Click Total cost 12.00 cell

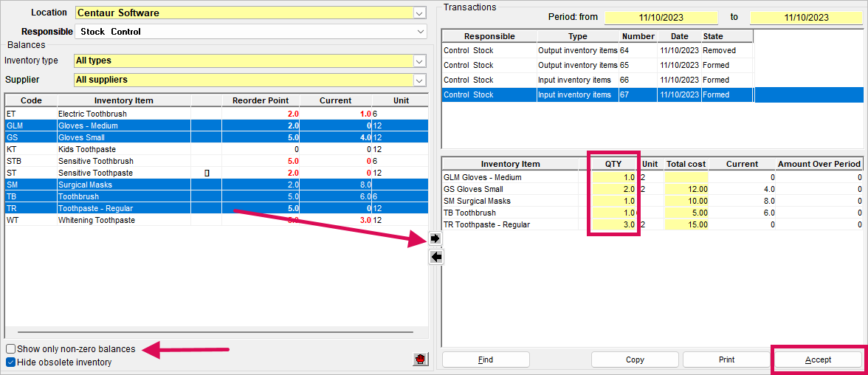pos(686,189)
